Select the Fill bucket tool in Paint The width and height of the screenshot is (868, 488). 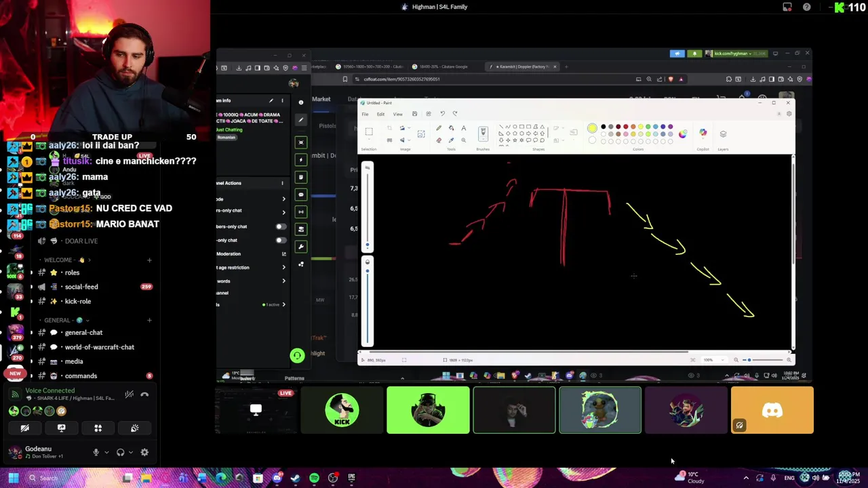coord(451,128)
